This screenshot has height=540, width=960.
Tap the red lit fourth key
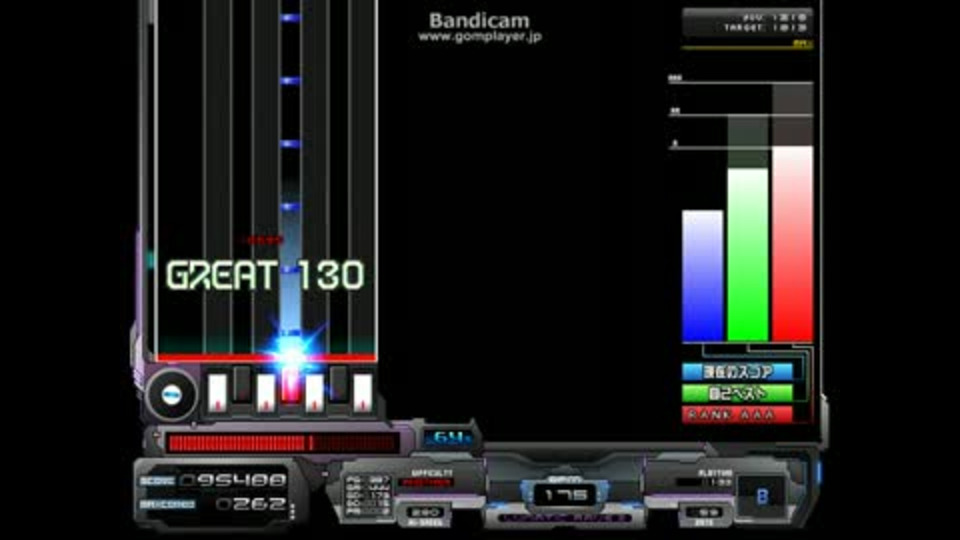pyautogui.click(x=290, y=385)
